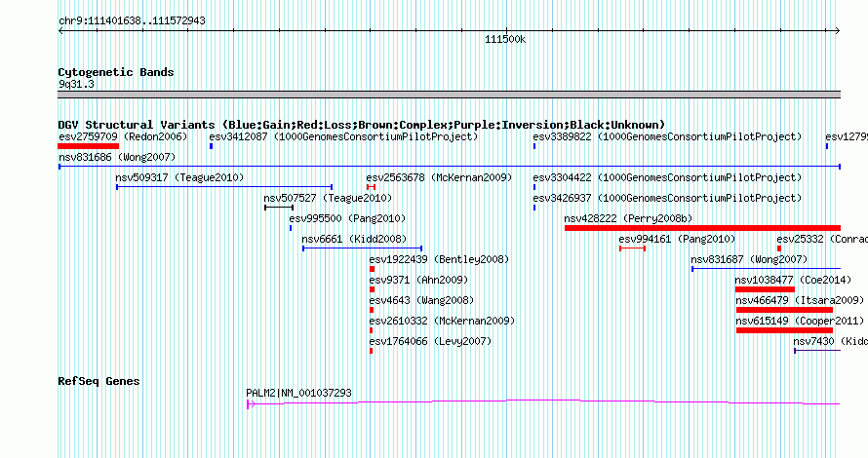Image resolution: width=868 pixels, height=458 pixels.
Task: Open esv9371 (Ahn2009) variant
Action: (418, 280)
